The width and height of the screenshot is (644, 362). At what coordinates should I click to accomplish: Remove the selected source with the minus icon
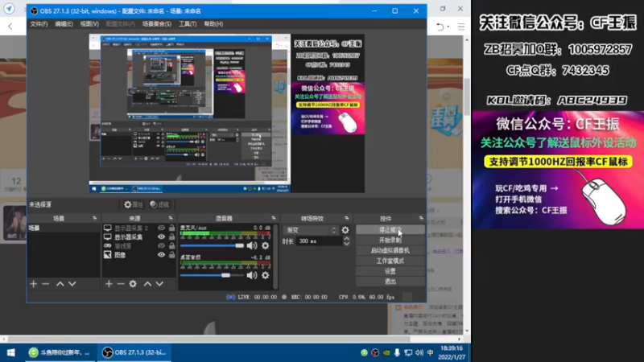[121, 284]
